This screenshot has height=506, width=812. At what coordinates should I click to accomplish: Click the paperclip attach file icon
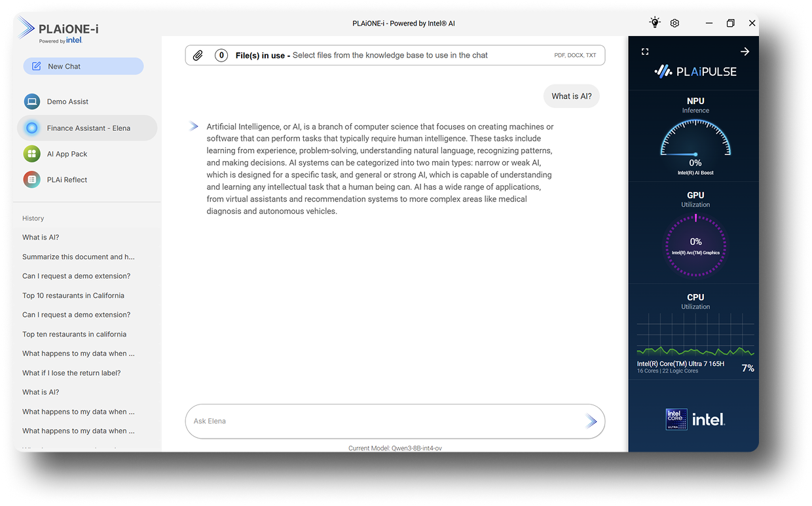click(x=198, y=56)
